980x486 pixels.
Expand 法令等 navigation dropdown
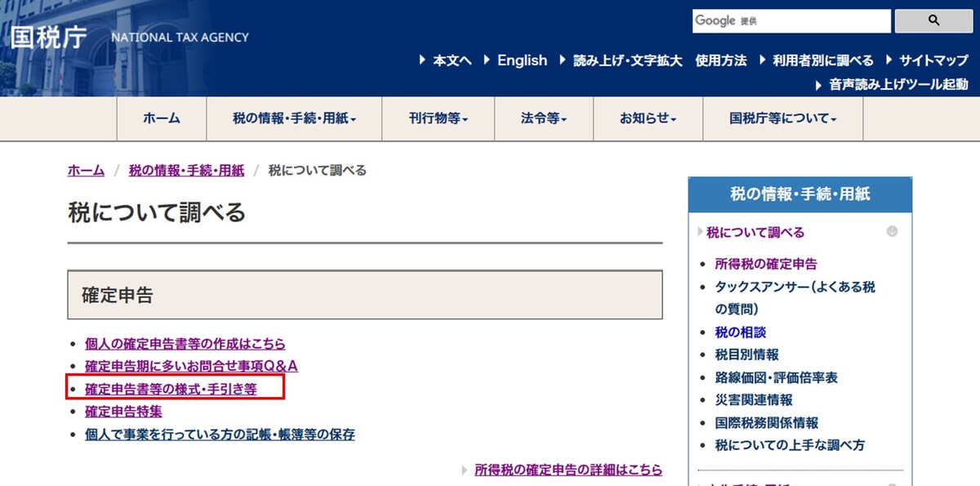pos(544,118)
